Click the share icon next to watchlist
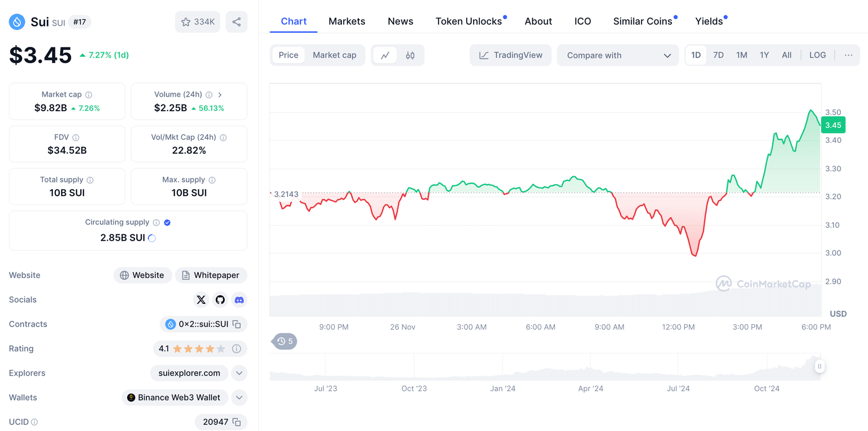 [236, 22]
